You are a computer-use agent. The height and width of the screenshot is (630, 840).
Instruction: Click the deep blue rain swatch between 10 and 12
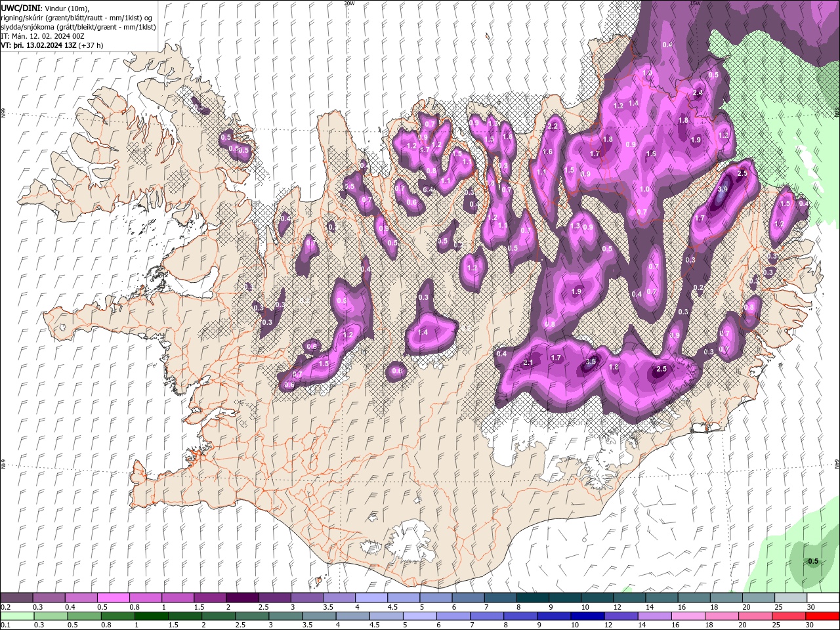[x=587, y=616]
